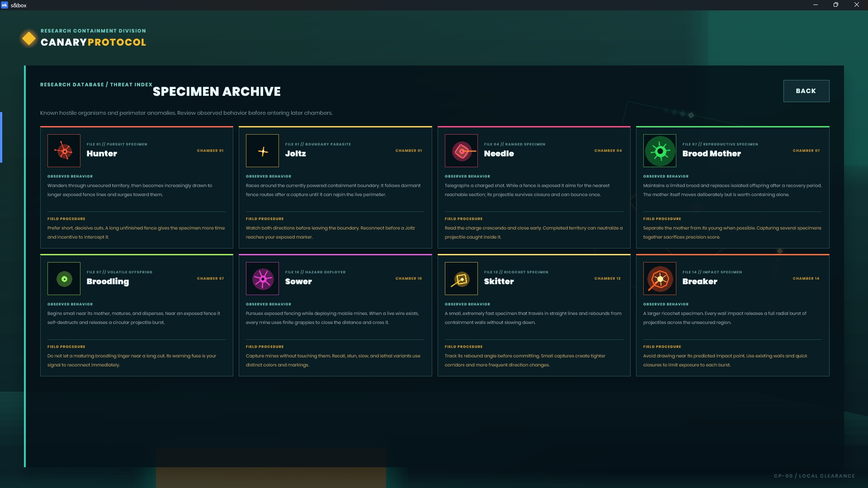Click the 'Track its rebound angle' procedure text
The image size is (868, 488).
point(525,361)
